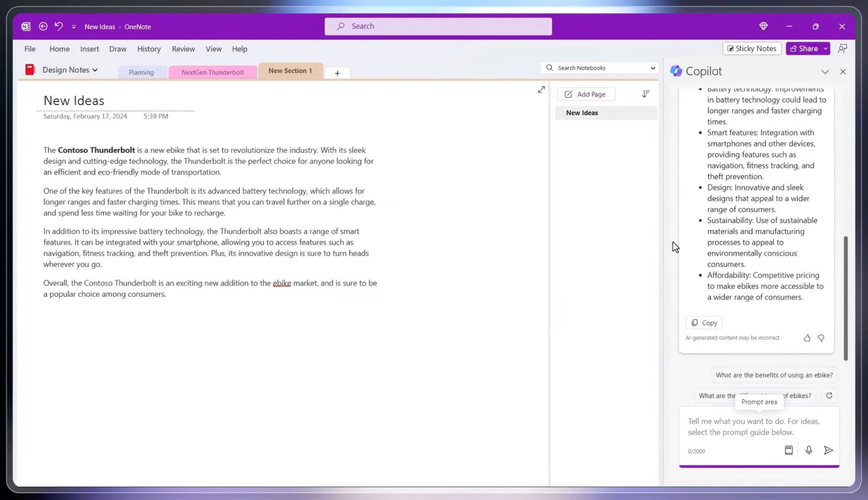Click the Copilot prompt text area
Viewport: 868px width, 500px height.
[759, 427]
